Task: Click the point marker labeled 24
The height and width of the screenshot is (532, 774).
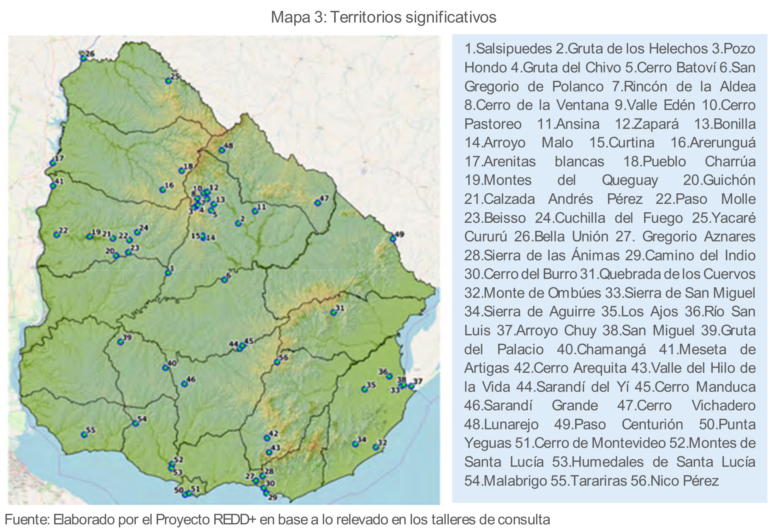Action: [137, 232]
